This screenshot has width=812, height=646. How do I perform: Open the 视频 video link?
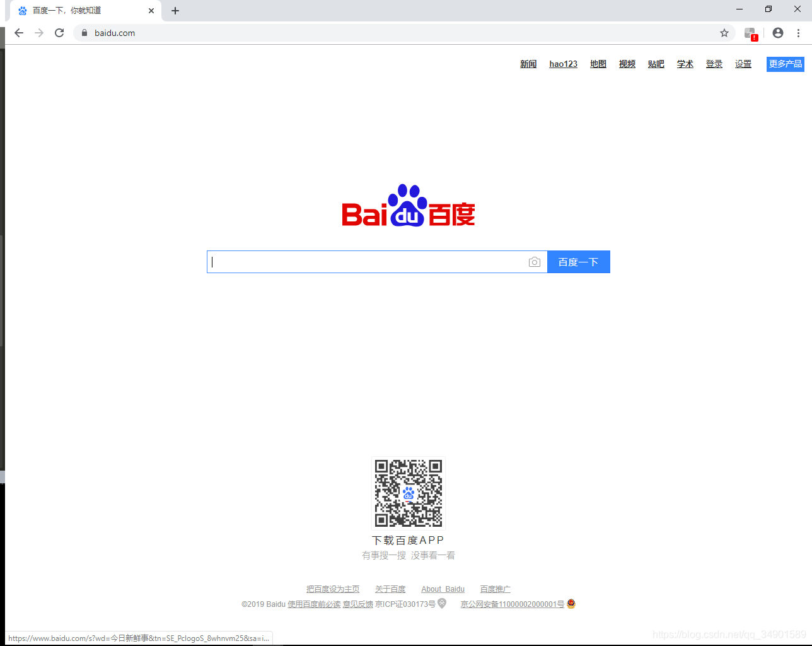[627, 64]
